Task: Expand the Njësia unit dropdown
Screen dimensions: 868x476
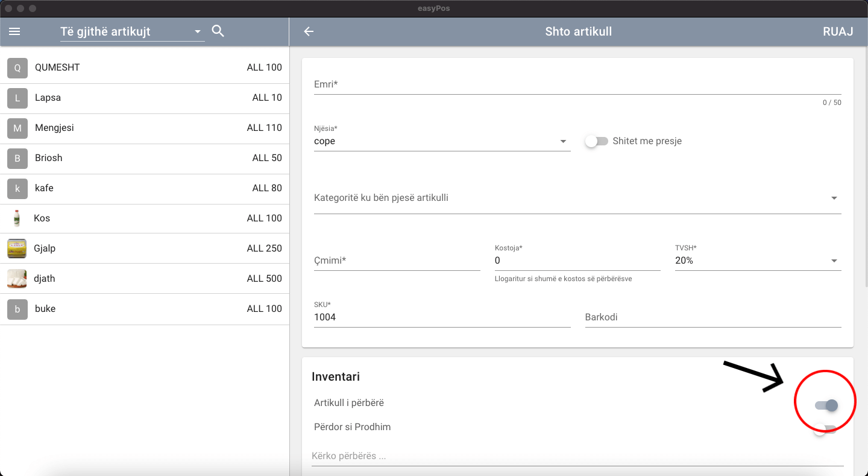Action: pyautogui.click(x=442, y=141)
